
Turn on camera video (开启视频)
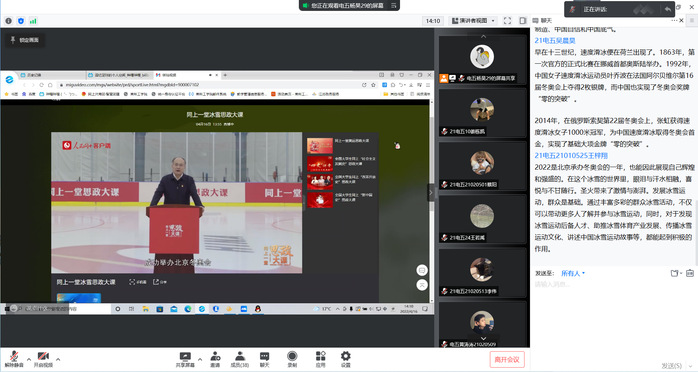(43, 359)
